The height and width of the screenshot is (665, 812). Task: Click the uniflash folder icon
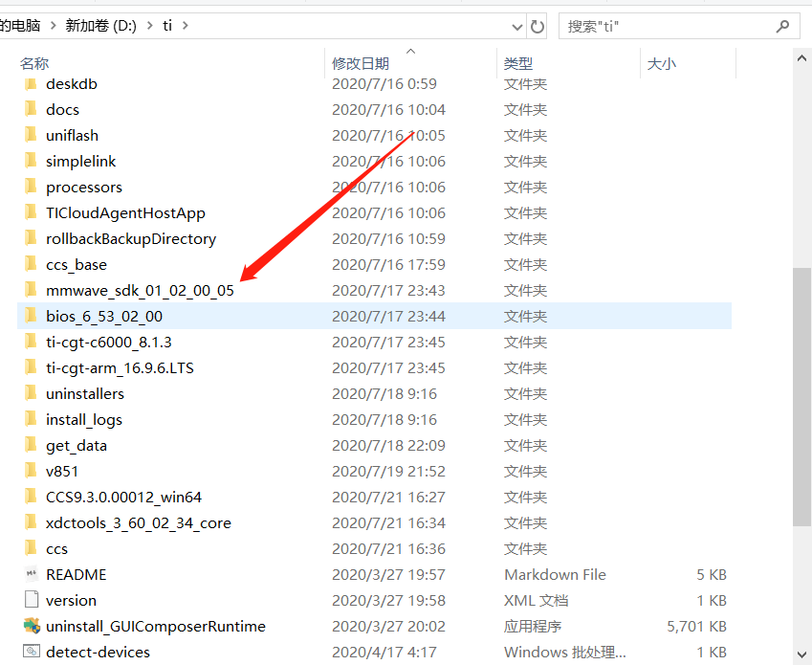pyautogui.click(x=31, y=135)
